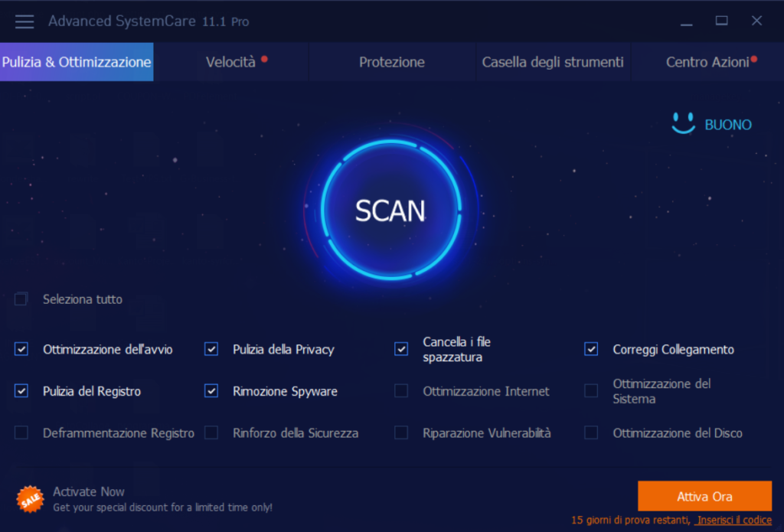Click the Attiva Ora button
The width and height of the screenshot is (784, 532).
tap(704, 496)
